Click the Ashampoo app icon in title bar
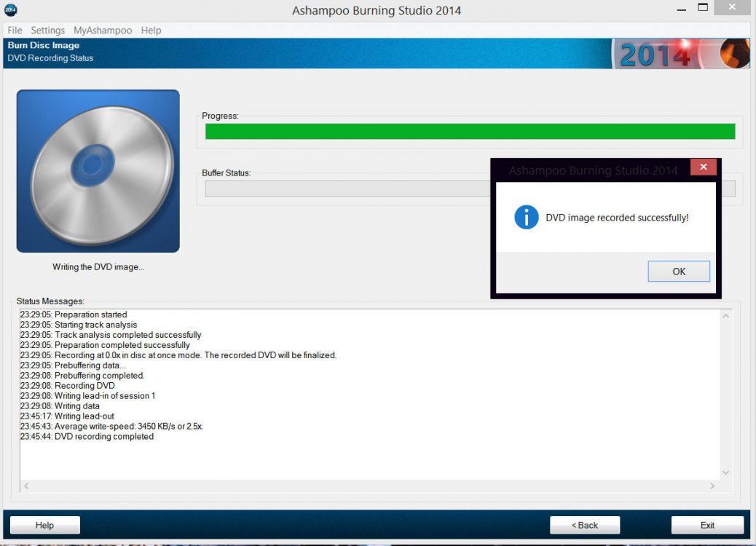 [10, 10]
